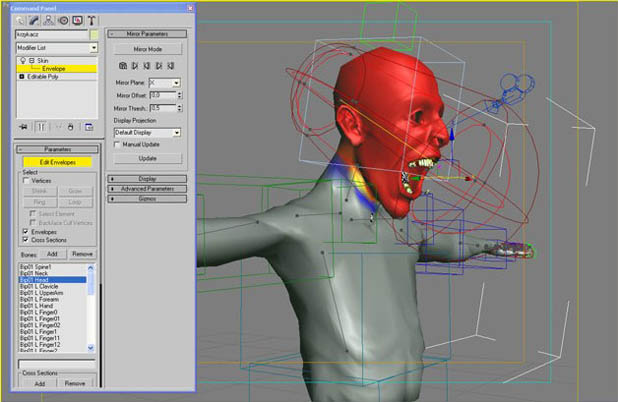Toggle Show End Result icon below stack

pos(41,127)
